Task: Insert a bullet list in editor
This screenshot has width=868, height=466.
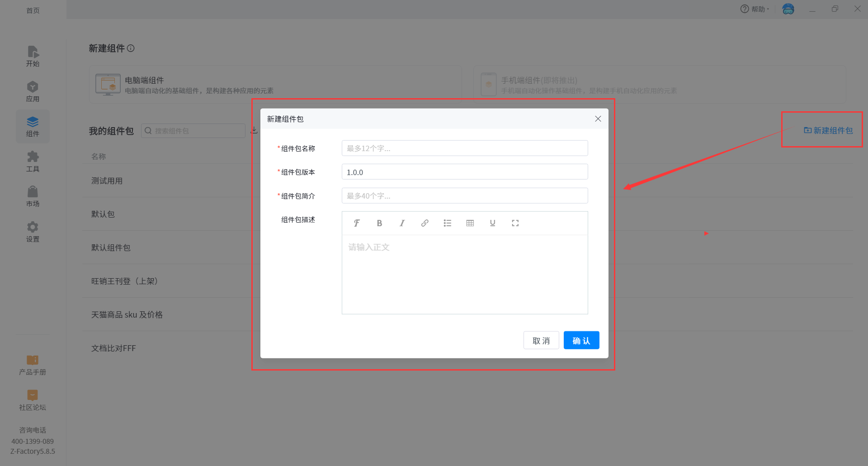Action: coord(447,223)
